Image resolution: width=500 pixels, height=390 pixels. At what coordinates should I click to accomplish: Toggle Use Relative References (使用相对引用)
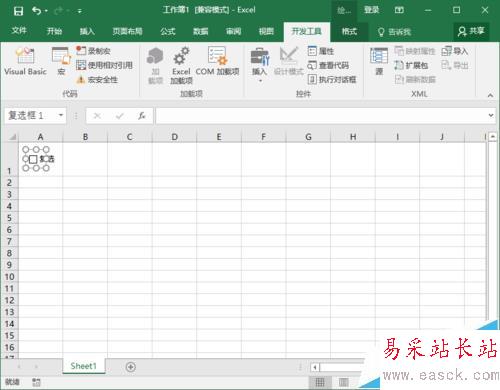[104, 65]
